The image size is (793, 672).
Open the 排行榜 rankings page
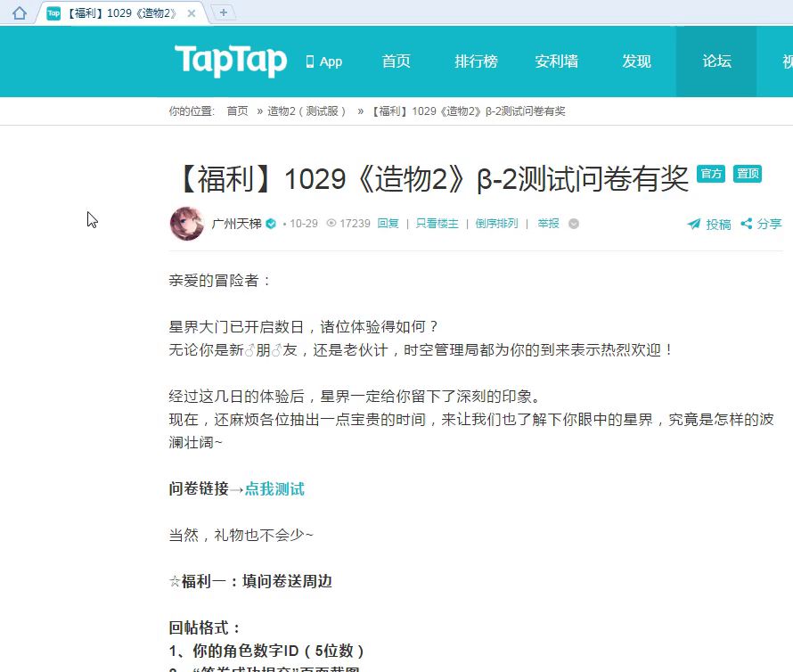[476, 61]
